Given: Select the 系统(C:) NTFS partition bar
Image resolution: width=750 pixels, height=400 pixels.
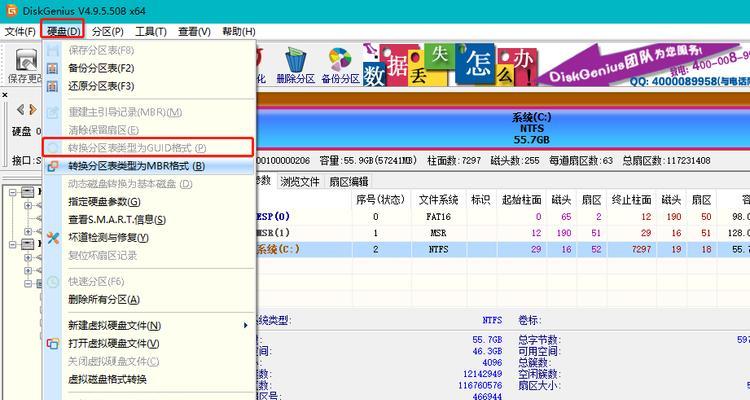Looking at the screenshot, I should 503,128.
